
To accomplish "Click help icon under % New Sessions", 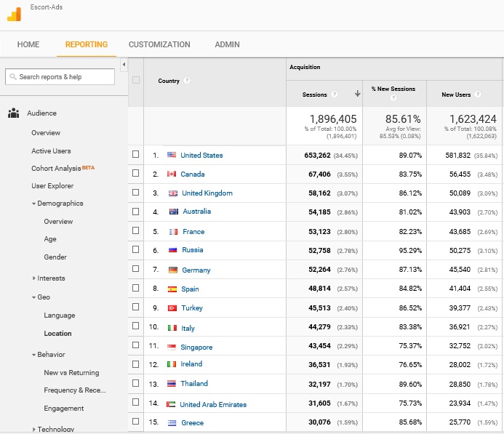I will pyautogui.click(x=393, y=97).
